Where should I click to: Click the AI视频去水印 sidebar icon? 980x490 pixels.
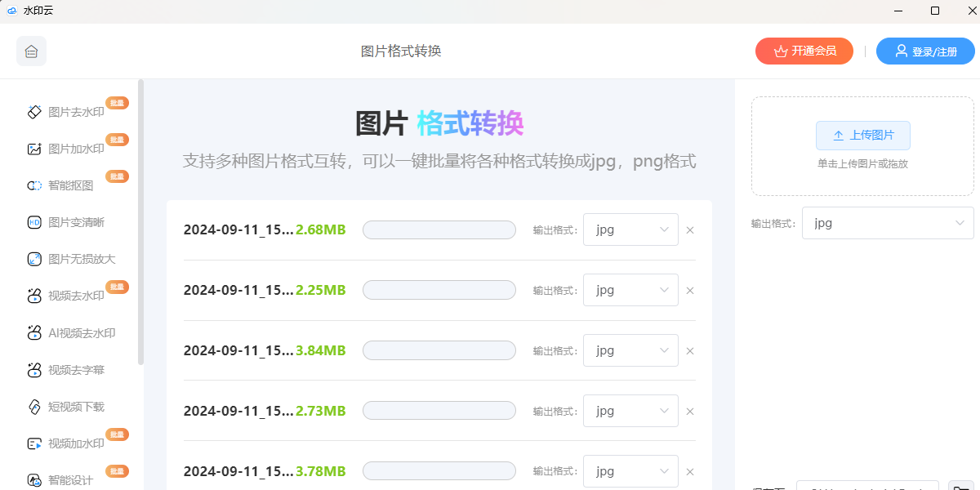(x=34, y=332)
